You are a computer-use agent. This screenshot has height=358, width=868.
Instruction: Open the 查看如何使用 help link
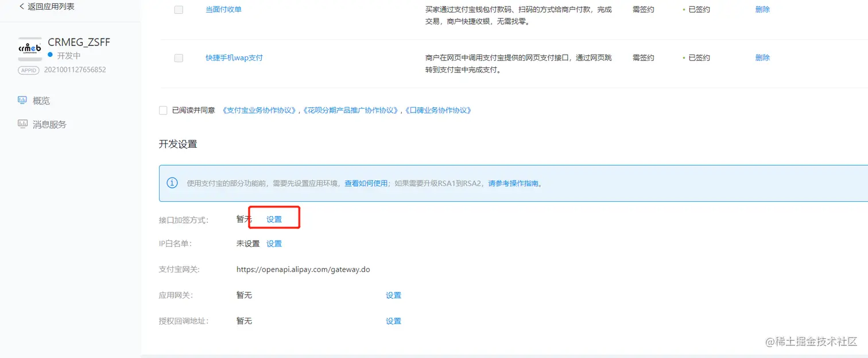(366, 184)
